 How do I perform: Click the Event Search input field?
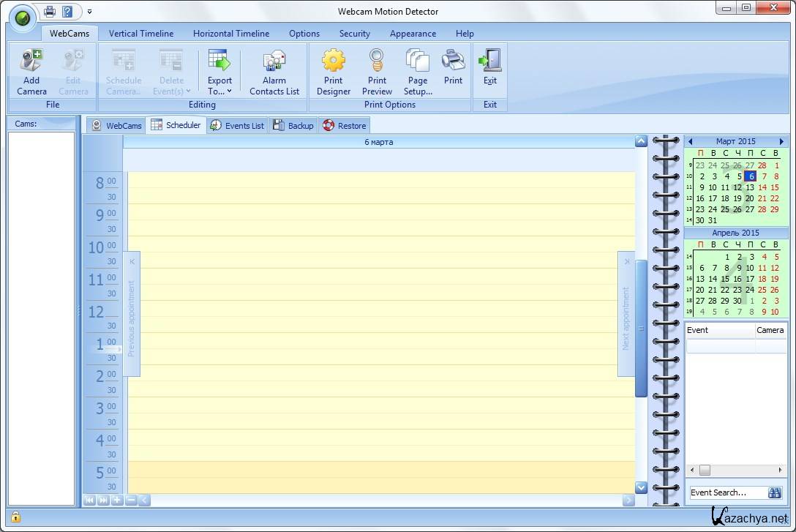click(726, 492)
